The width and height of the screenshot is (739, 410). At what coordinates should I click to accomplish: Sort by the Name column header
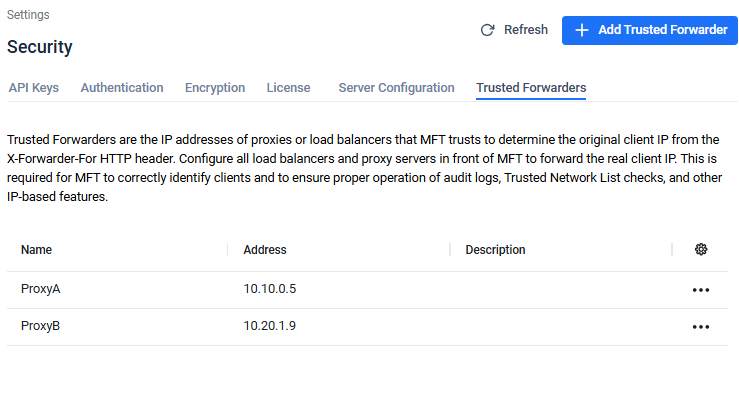point(36,250)
